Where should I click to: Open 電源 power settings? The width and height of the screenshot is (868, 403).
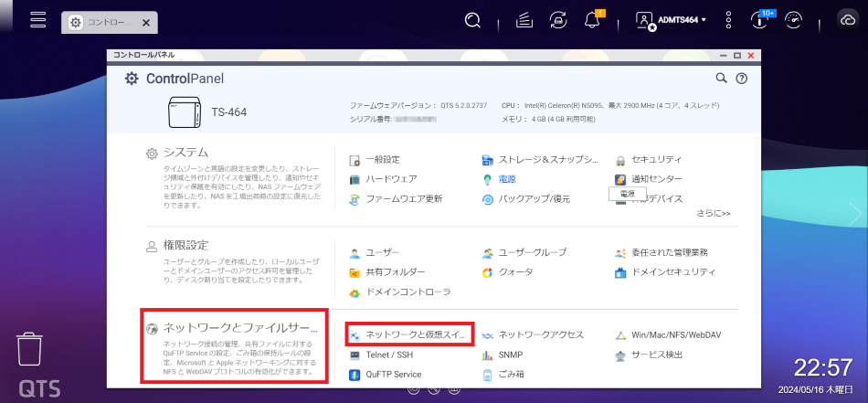pyautogui.click(x=498, y=179)
